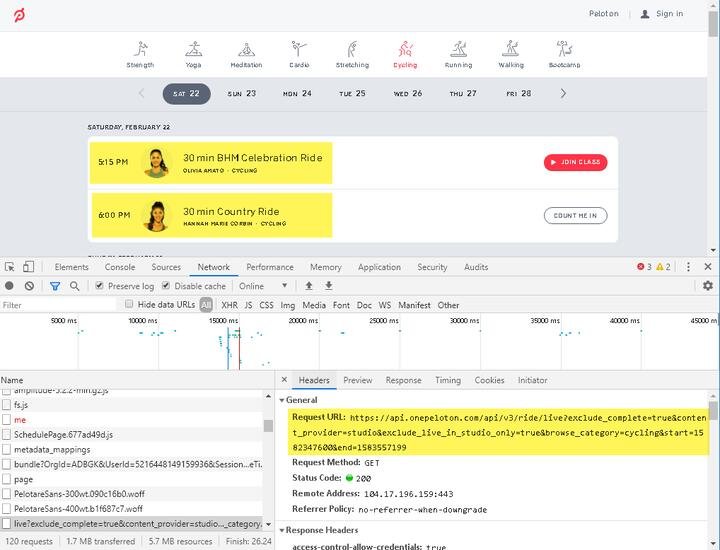Image resolution: width=720 pixels, height=550 pixels.
Task: Select SUN 23 in date bar
Action: 242,94
